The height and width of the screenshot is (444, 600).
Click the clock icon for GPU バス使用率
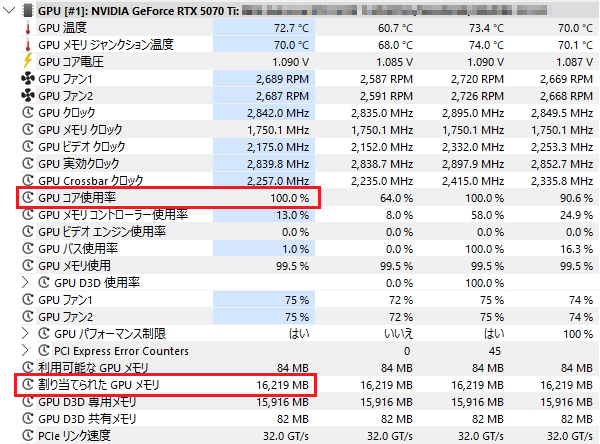(28, 248)
